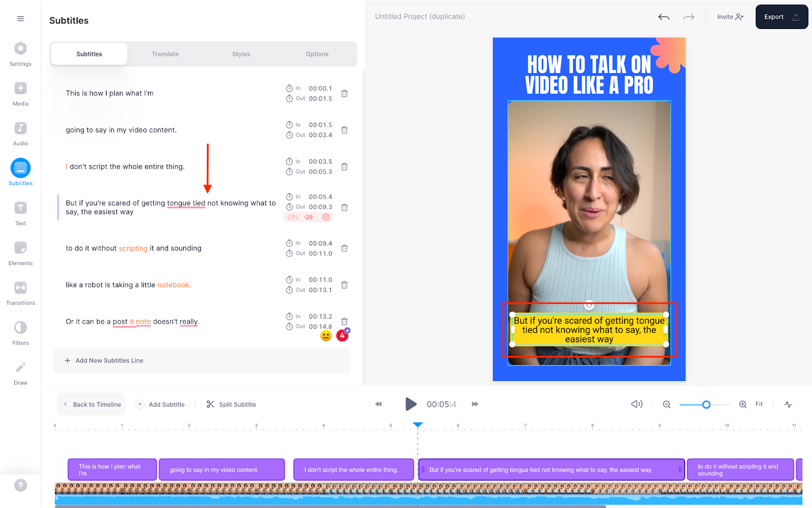Switch to the Subtitles tab
Screen dimensions: 812x508
coord(89,54)
